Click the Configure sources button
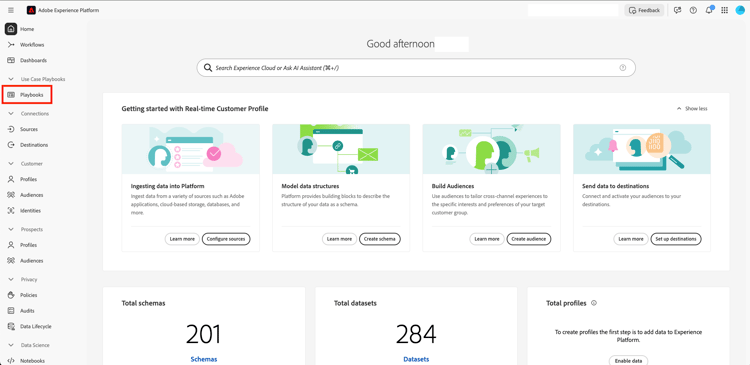750x365 pixels. click(x=226, y=239)
